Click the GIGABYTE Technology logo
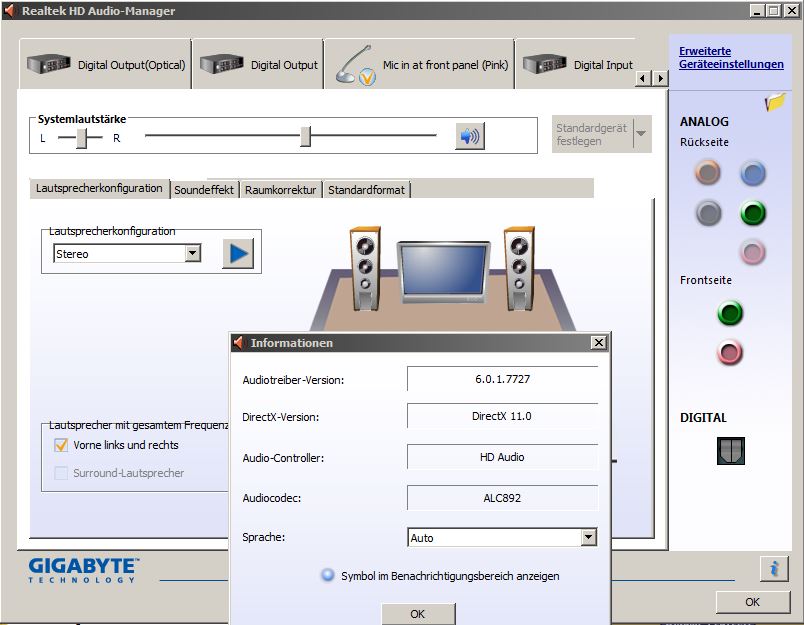 click(x=84, y=570)
